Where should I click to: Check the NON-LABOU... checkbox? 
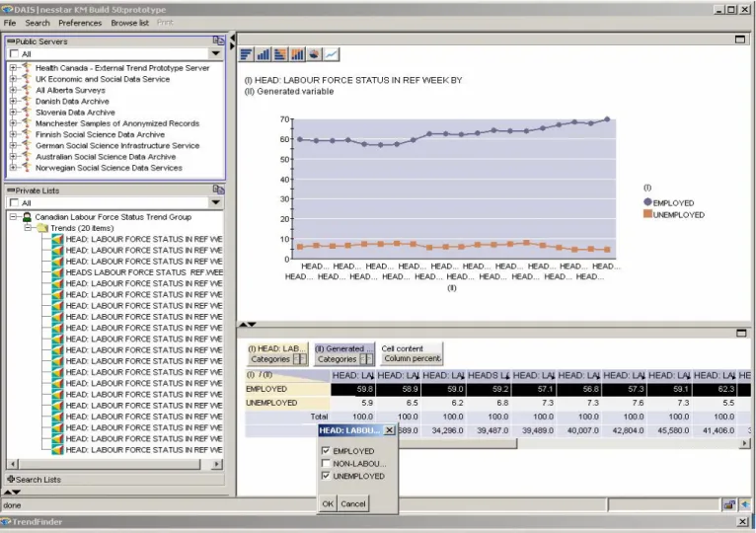point(326,463)
